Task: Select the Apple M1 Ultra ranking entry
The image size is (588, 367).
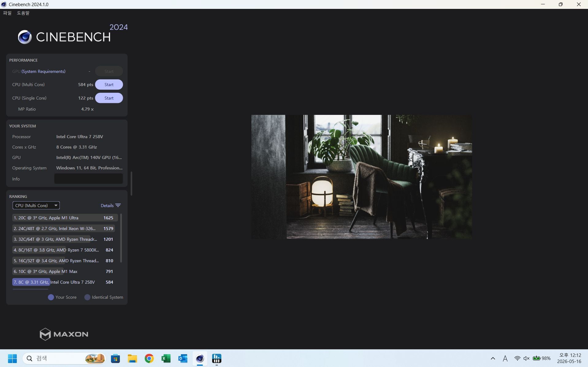Action: click(x=65, y=218)
